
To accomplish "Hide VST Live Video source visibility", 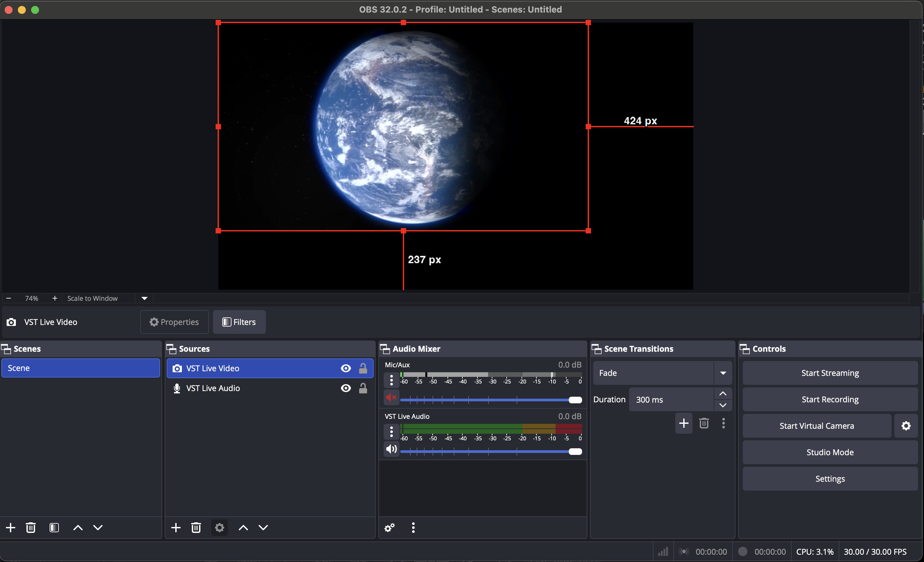I will (x=345, y=368).
